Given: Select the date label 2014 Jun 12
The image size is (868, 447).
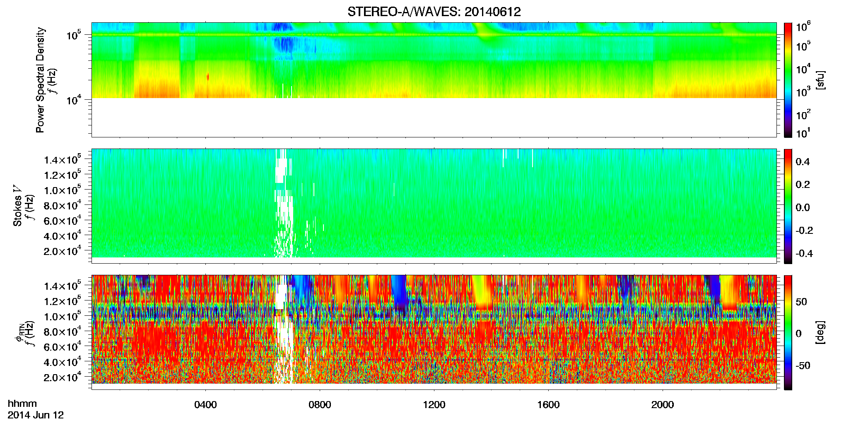Looking at the screenshot, I should (36, 415).
